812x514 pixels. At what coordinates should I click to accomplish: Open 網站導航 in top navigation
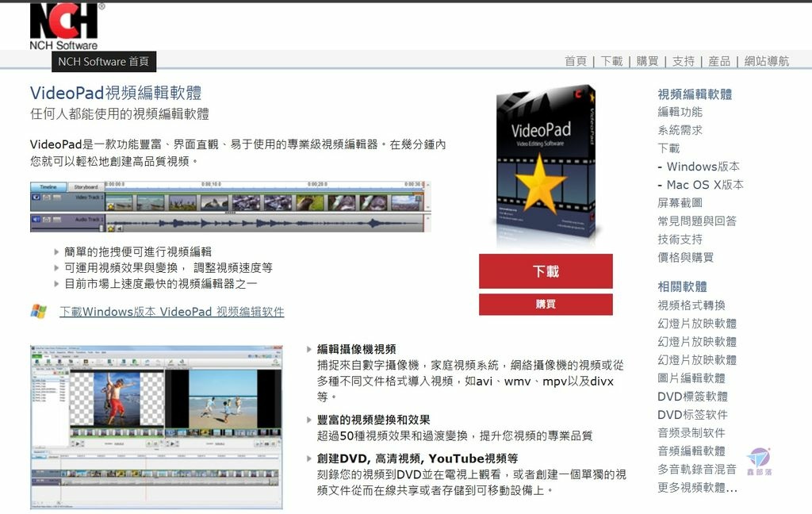tap(767, 61)
